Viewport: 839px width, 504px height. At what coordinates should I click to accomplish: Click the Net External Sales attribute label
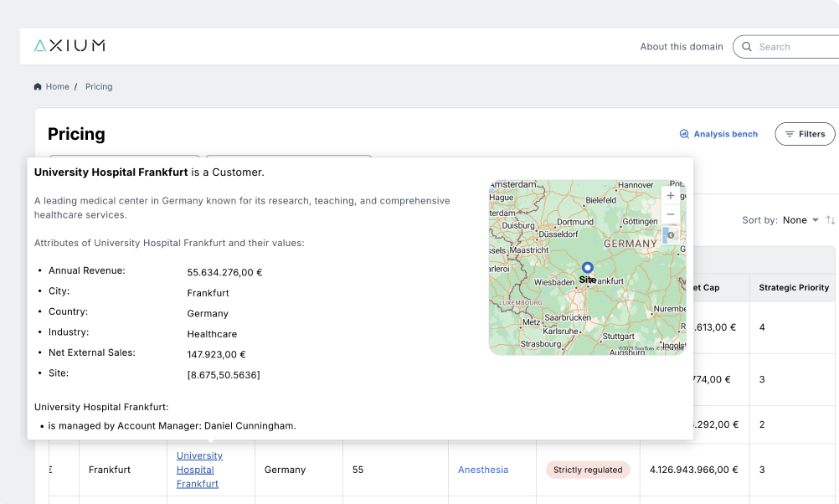(92, 352)
